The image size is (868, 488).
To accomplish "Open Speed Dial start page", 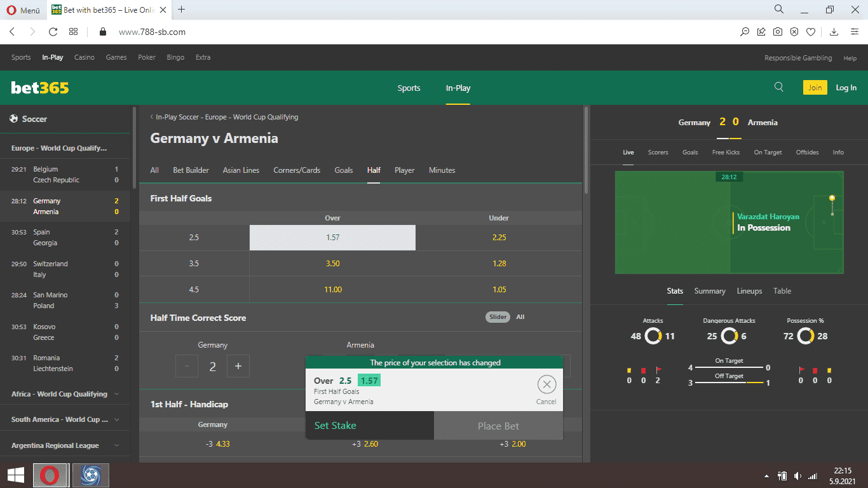I will pos(73,32).
